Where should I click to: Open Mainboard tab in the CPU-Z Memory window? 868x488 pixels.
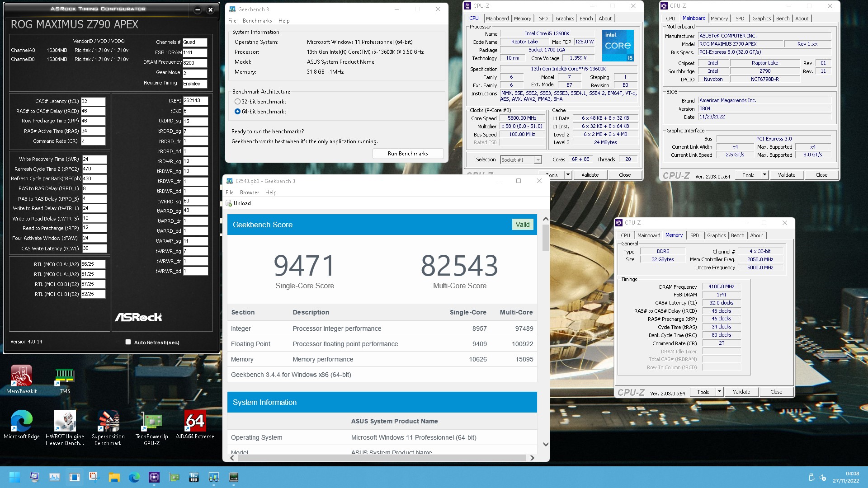pos(649,235)
